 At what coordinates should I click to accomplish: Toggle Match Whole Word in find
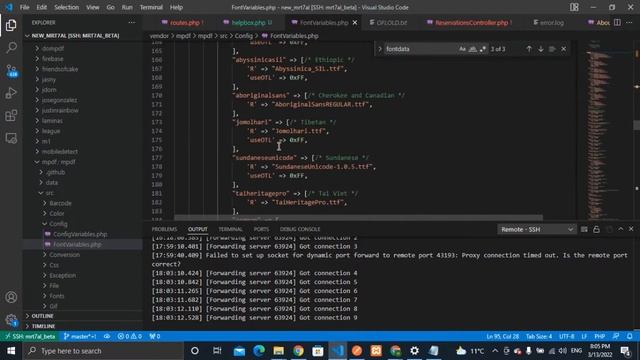click(x=472, y=49)
